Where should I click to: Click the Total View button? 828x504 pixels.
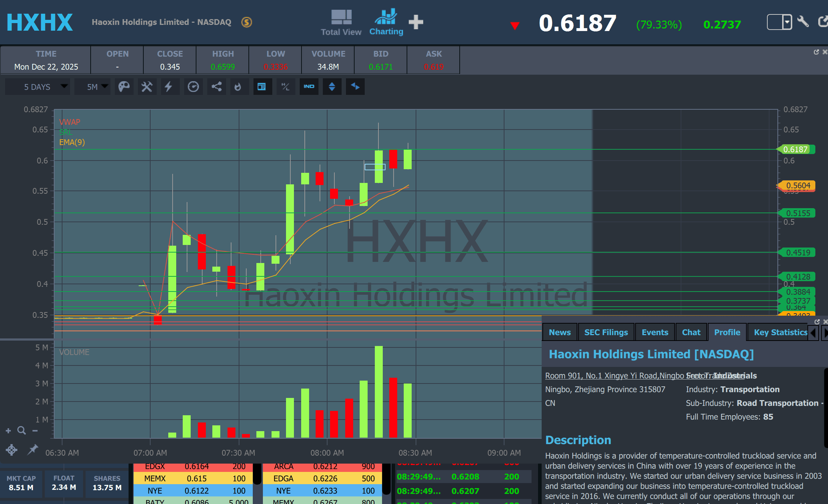click(341, 23)
